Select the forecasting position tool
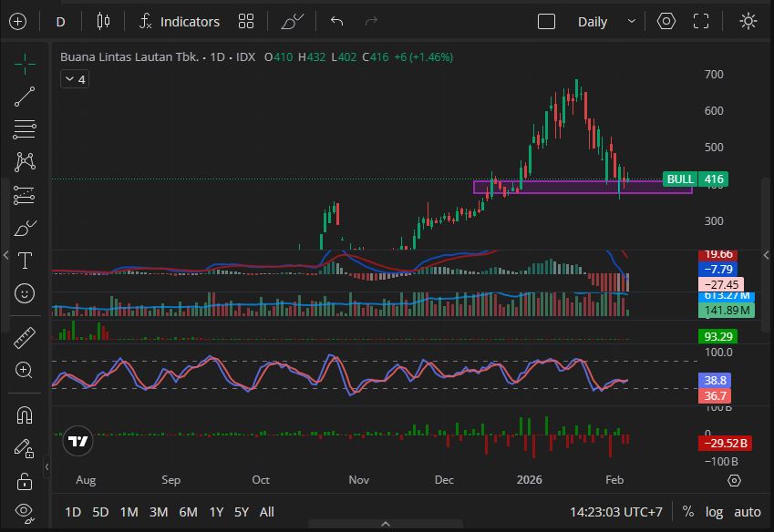Screen dimensions: 774x532 25,195
